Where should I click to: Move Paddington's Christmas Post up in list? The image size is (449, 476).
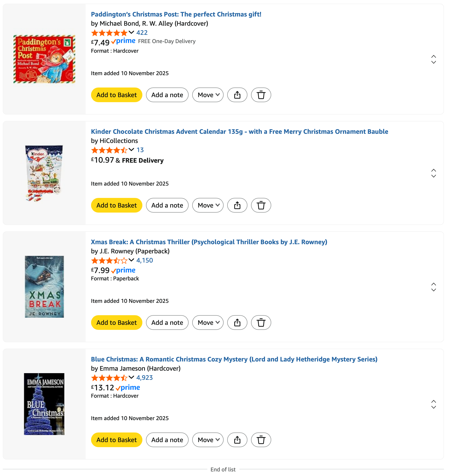click(x=433, y=57)
